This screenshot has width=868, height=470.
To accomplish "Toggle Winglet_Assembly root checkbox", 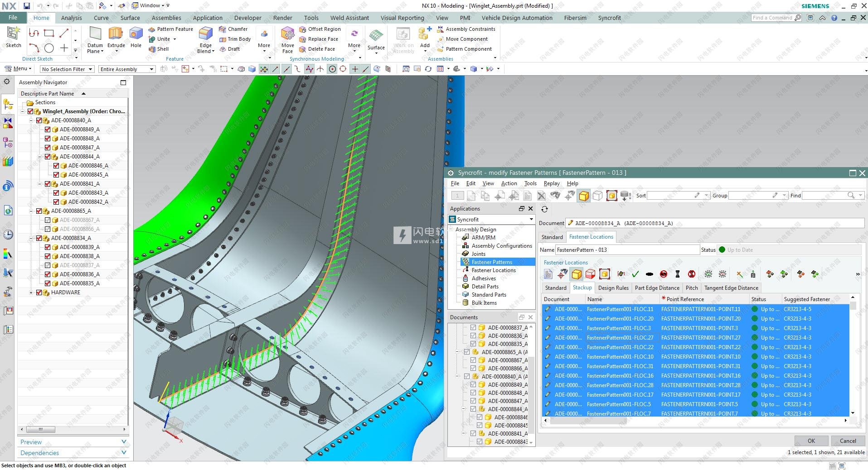I will 30,111.
